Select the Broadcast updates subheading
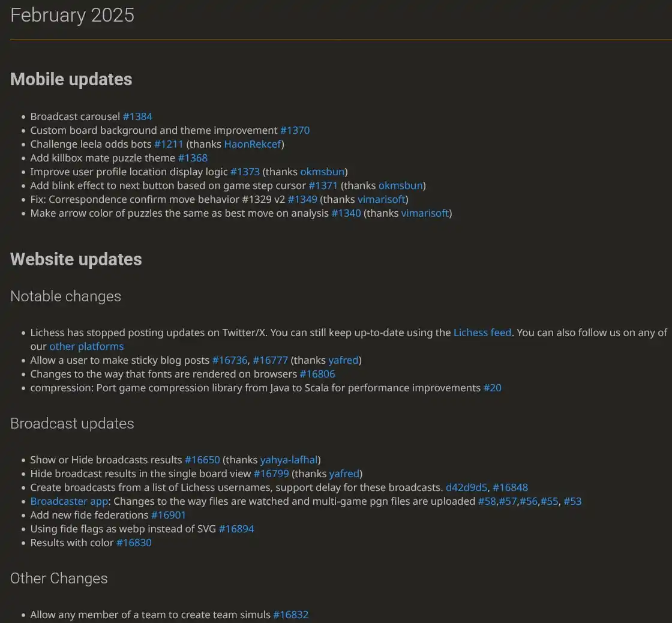Viewport: 672px width, 623px height. tap(72, 423)
